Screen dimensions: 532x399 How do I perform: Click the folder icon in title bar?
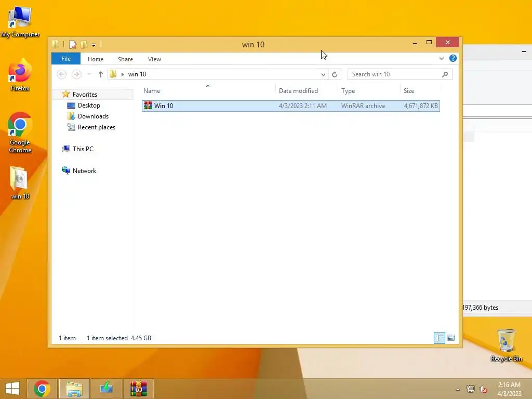(x=55, y=44)
